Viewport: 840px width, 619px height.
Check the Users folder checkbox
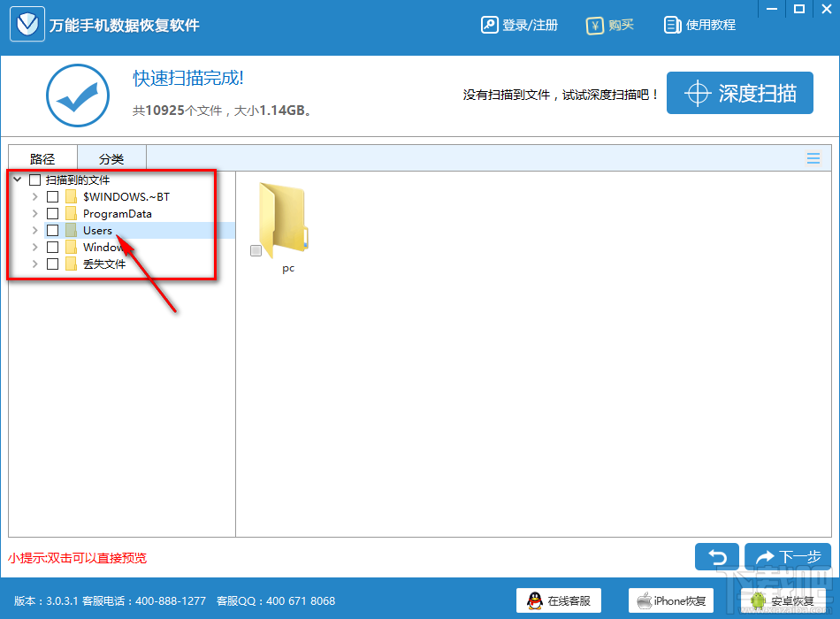(52, 230)
